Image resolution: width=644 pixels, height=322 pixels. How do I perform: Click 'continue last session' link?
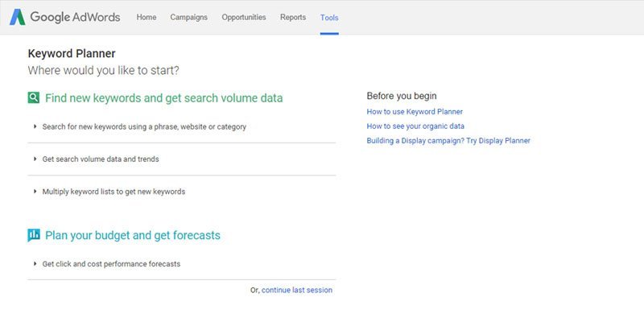point(297,290)
